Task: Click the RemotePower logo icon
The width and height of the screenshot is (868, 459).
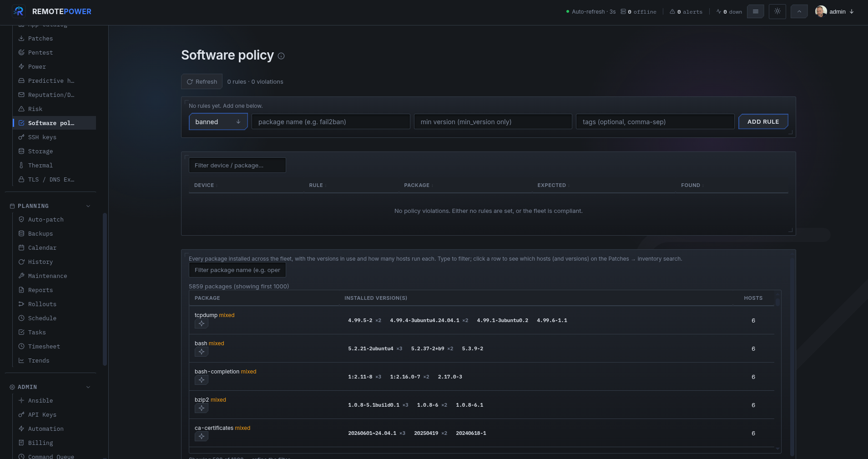Action: click(x=19, y=11)
